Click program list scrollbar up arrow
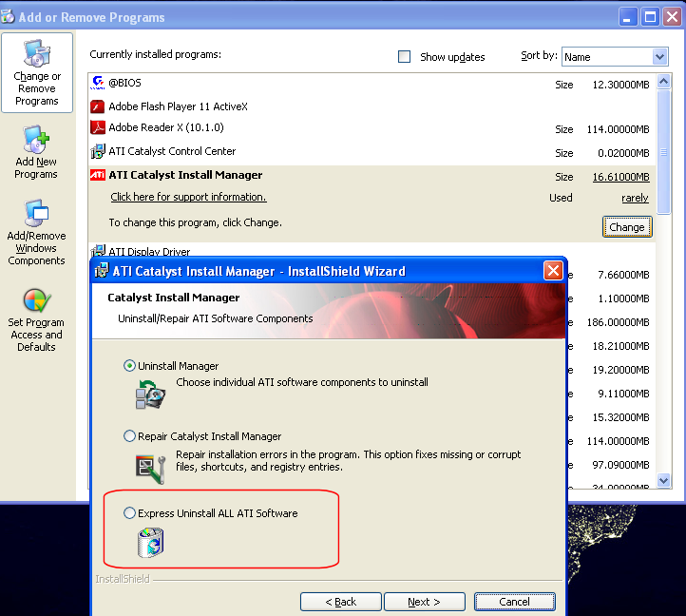This screenshot has width=686, height=616. [664, 82]
